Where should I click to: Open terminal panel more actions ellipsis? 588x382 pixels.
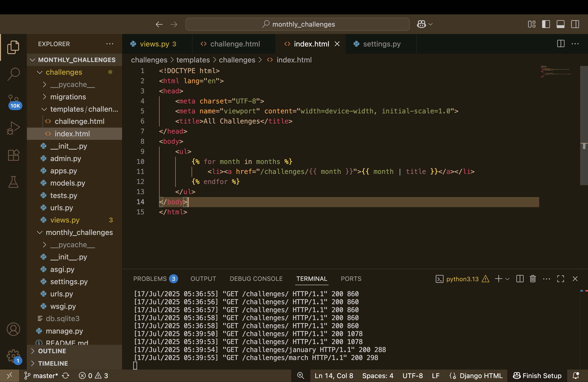point(547,279)
